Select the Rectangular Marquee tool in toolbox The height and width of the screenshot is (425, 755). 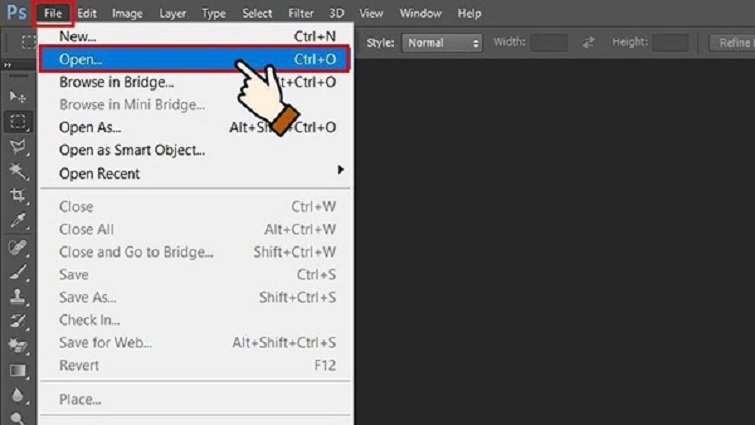(18, 122)
